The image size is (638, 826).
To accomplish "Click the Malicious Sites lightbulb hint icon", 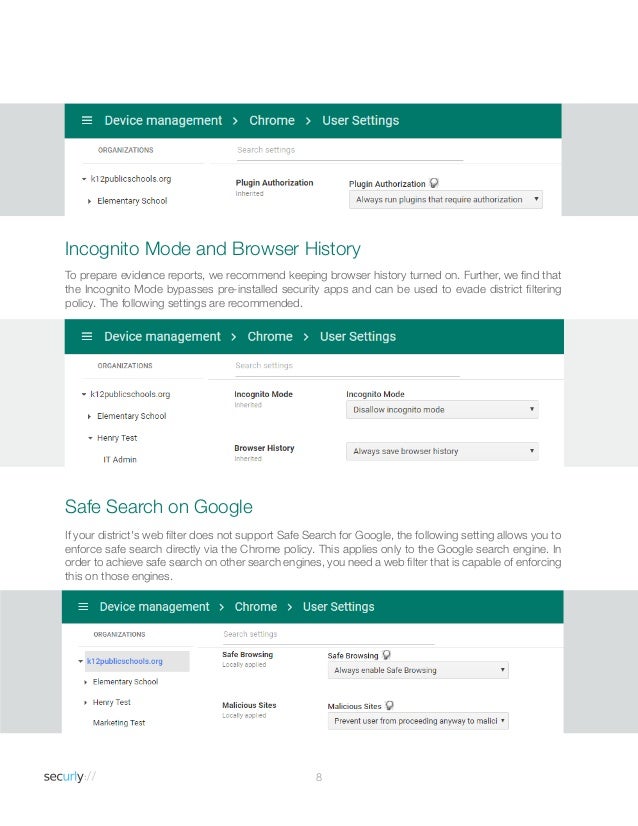I will pos(389,705).
